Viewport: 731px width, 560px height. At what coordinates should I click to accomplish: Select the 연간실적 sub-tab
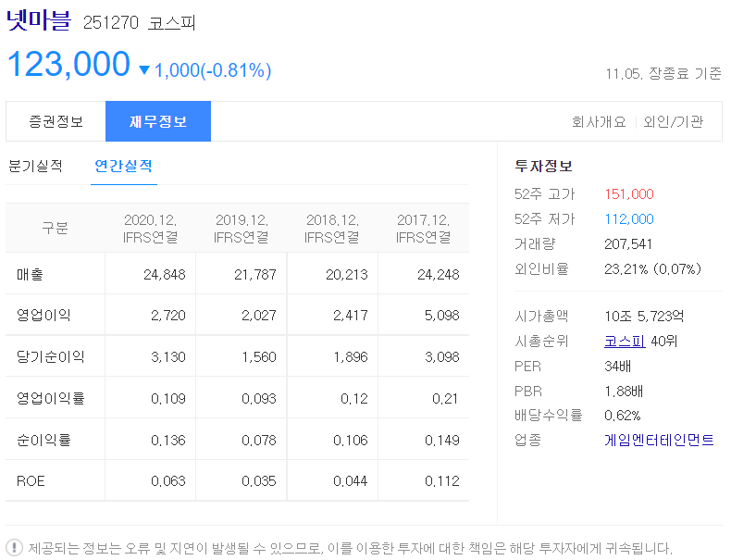point(124,166)
